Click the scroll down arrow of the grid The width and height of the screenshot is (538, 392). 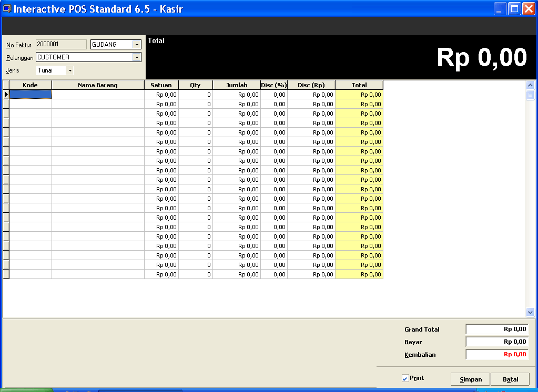click(x=530, y=312)
